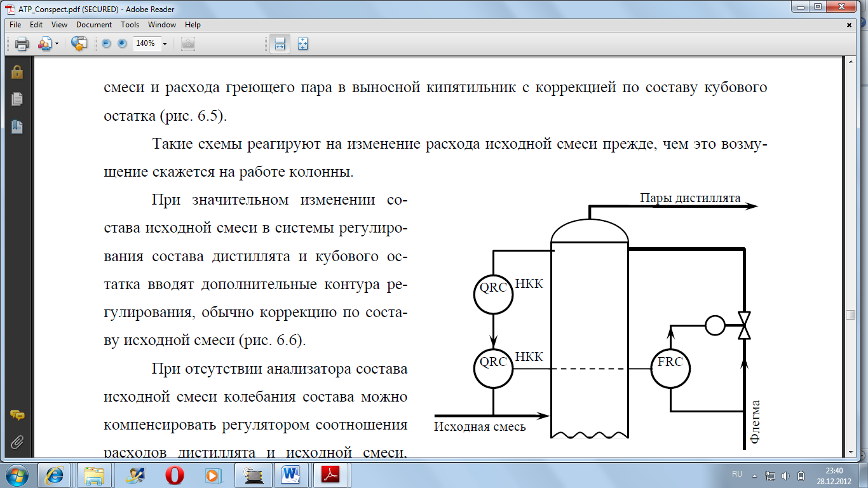This screenshot has height=488, width=868.
Task: Click the globe Create PDF online icon
Action: pyautogui.click(x=79, y=44)
